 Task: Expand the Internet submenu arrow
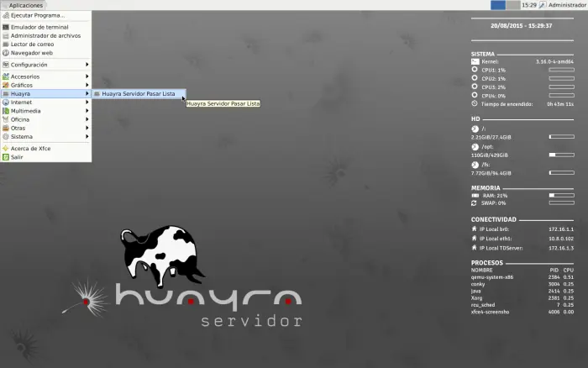(x=87, y=102)
